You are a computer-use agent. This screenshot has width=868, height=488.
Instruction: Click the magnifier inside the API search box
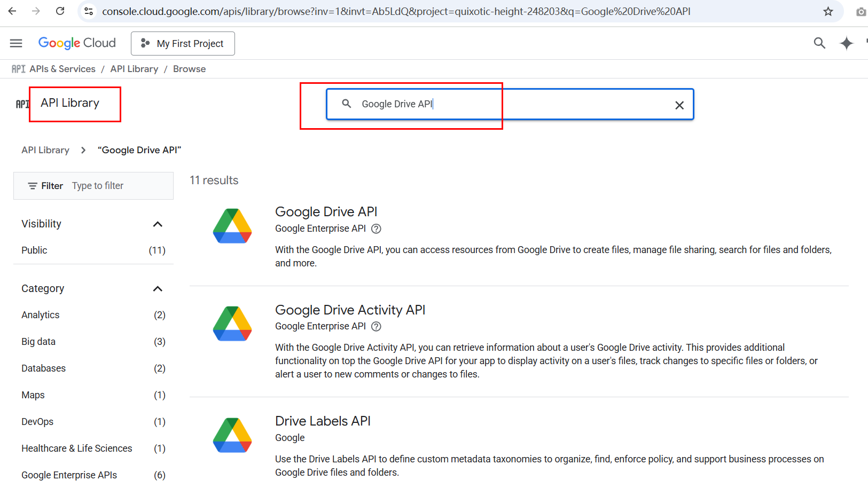pos(347,104)
